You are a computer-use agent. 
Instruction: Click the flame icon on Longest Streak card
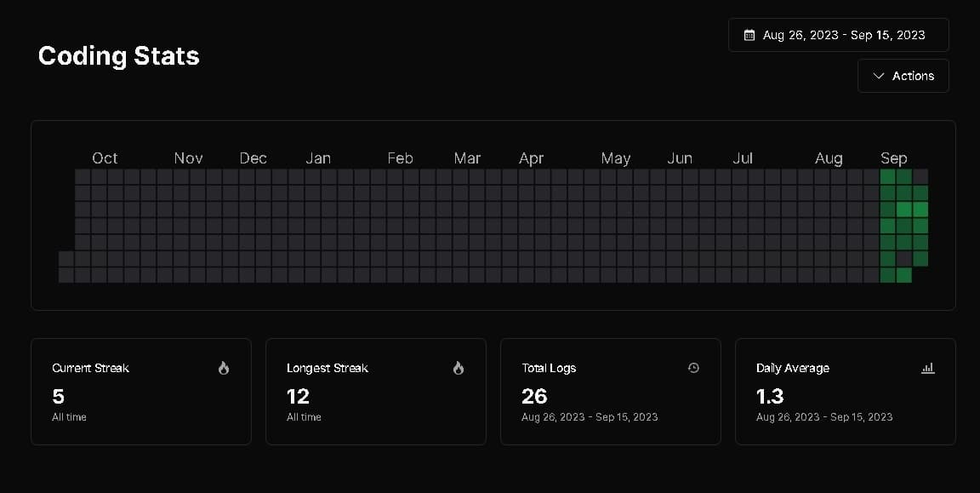(x=459, y=368)
